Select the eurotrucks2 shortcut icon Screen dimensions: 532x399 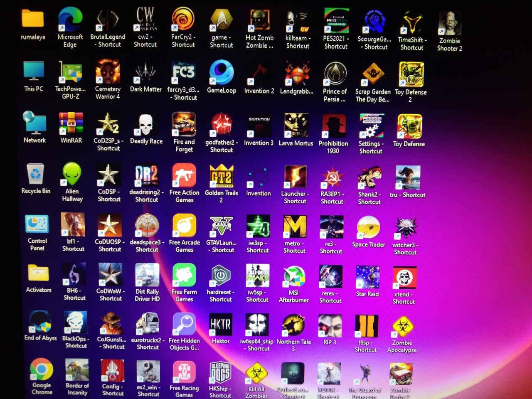(148, 324)
